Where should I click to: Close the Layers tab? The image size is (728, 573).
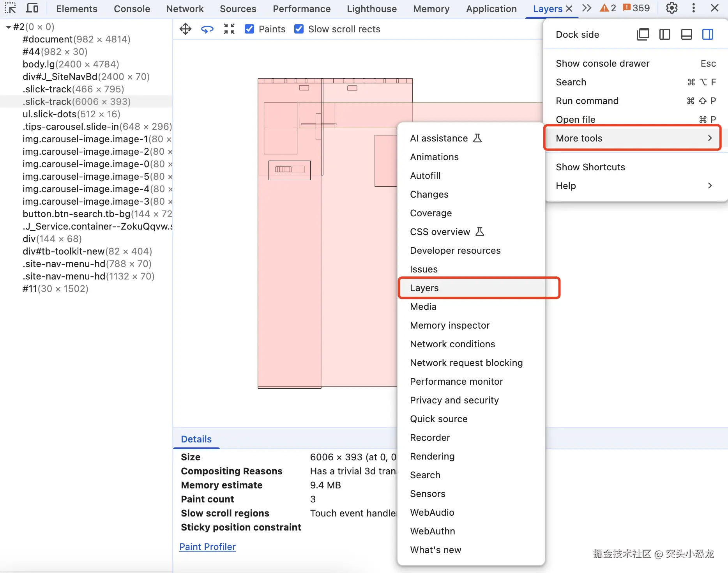569,9
